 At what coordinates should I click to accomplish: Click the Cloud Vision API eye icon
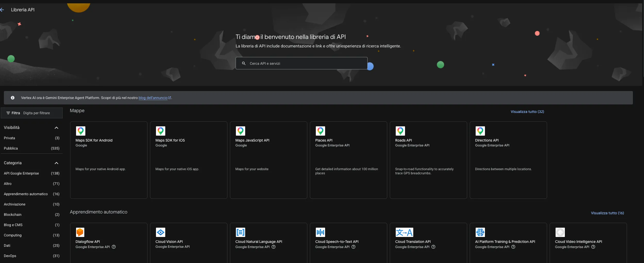click(161, 232)
